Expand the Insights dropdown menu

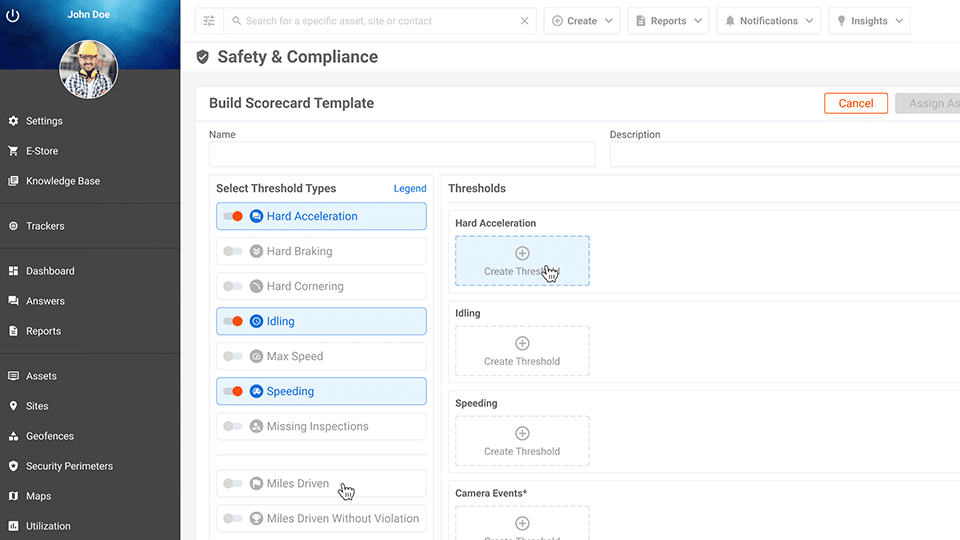869,21
